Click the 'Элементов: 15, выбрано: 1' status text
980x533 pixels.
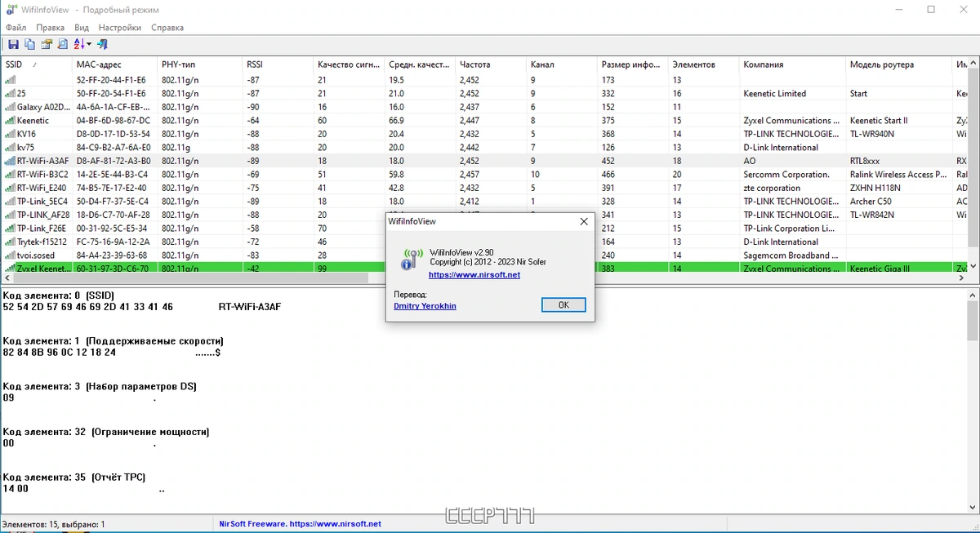[53, 524]
